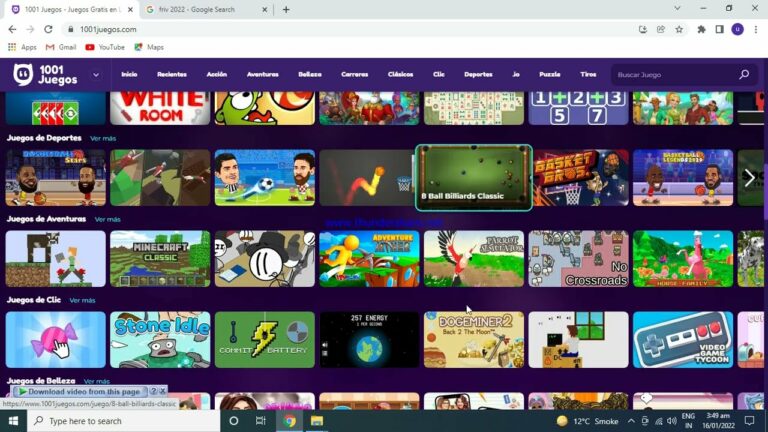Image resolution: width=768 pixels, height=432 pixels.
Task: Open the Windows Start menu
Action: coord(13,421)
